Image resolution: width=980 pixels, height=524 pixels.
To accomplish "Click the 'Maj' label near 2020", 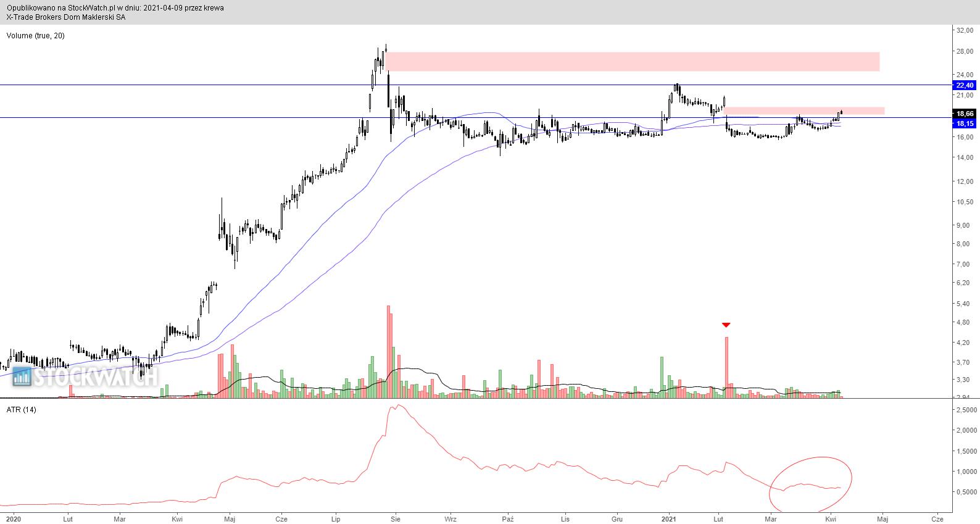I will (230, 520).
